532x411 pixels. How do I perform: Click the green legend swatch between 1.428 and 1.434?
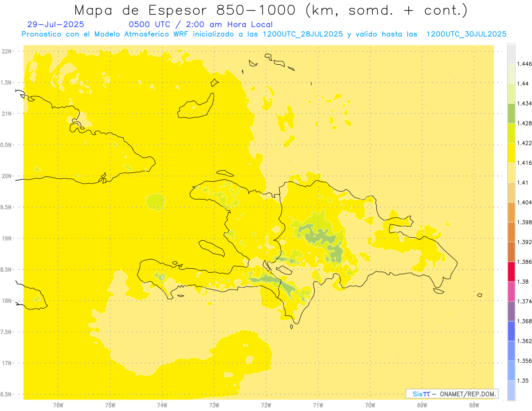(511, 113)
